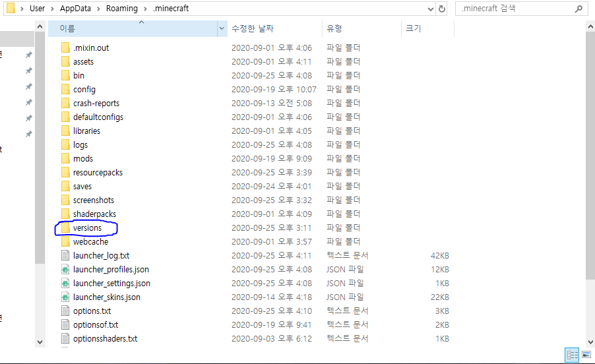Click the 42KB size of launcher_log.txt
595x364 pixels.
[x=439, y=256]
